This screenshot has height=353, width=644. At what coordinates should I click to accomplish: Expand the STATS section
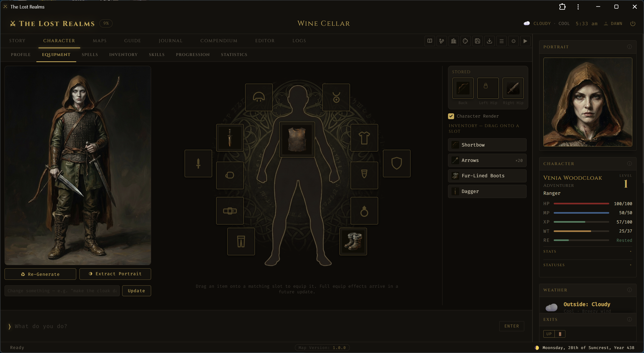pos(588,251)
